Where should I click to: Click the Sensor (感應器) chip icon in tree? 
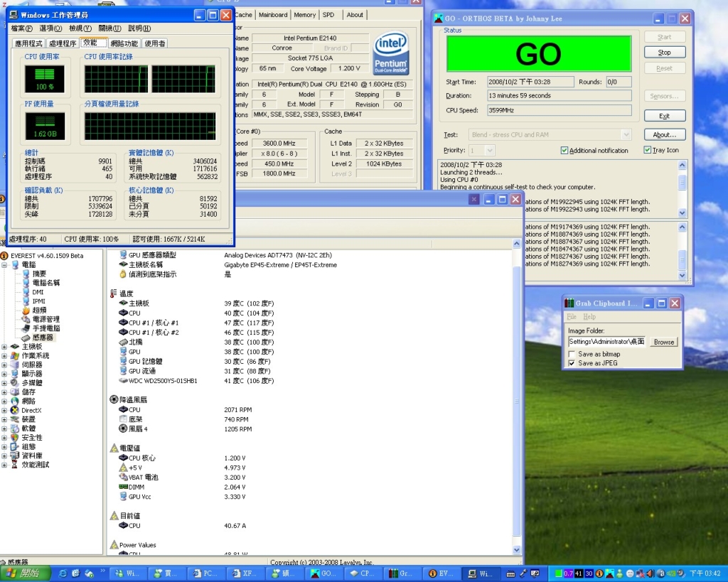pos(26,338)
